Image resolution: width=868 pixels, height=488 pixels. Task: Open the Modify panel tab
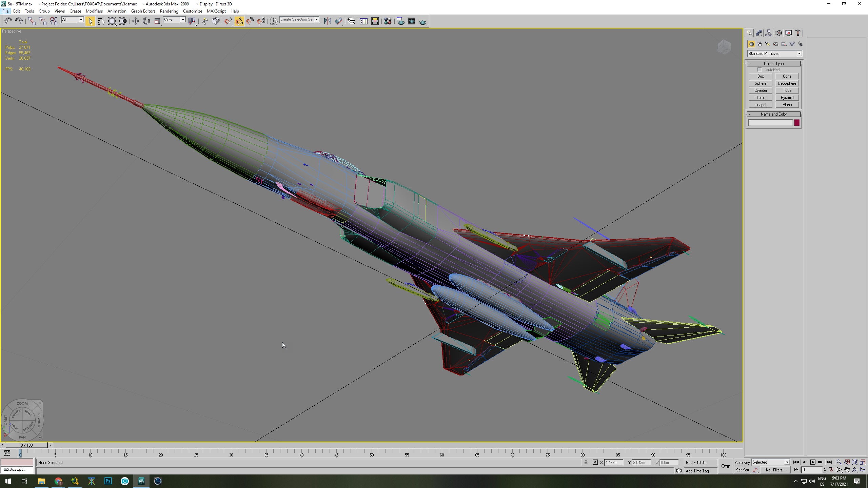pos(759,33)
